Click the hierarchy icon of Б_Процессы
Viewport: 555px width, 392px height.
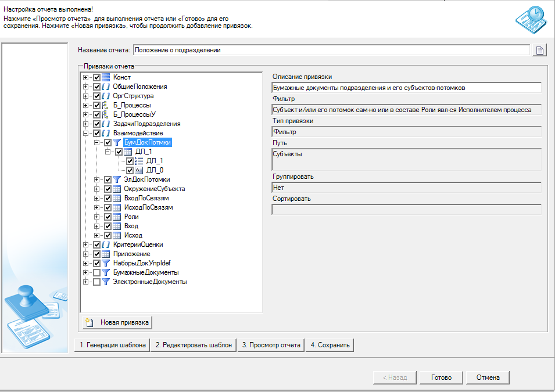point(106,105)
